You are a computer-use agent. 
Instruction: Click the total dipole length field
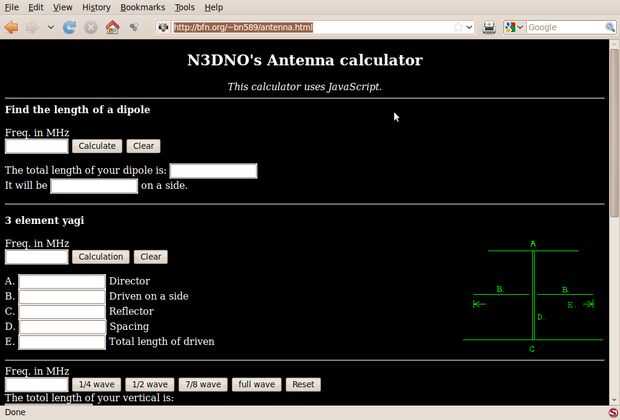point(214,171)
